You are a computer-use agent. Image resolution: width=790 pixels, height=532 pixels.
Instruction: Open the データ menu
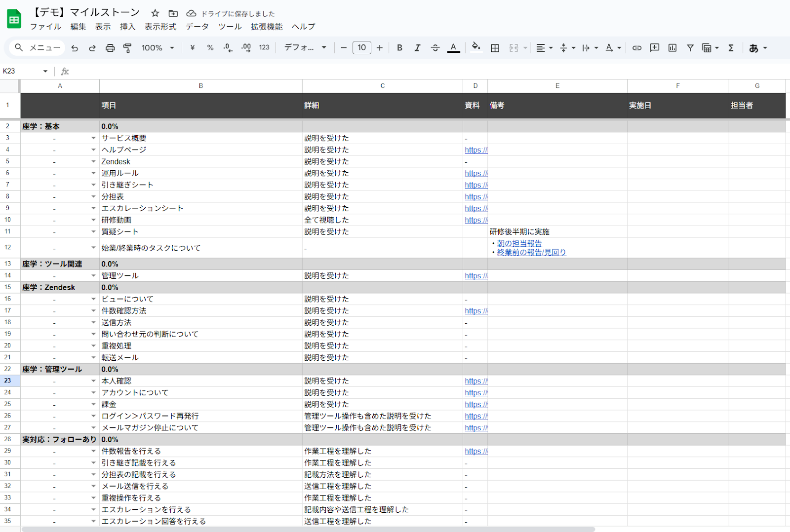pos(197,27)
